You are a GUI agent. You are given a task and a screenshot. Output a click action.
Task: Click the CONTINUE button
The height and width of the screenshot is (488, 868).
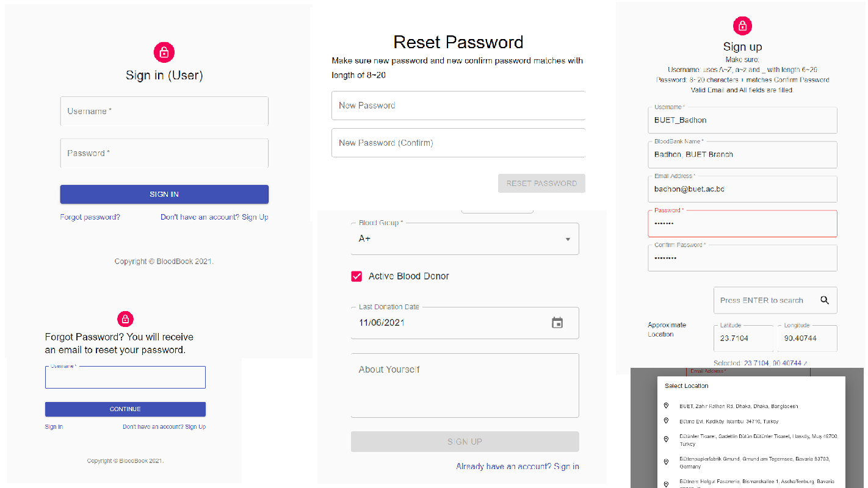coord(125,409)
